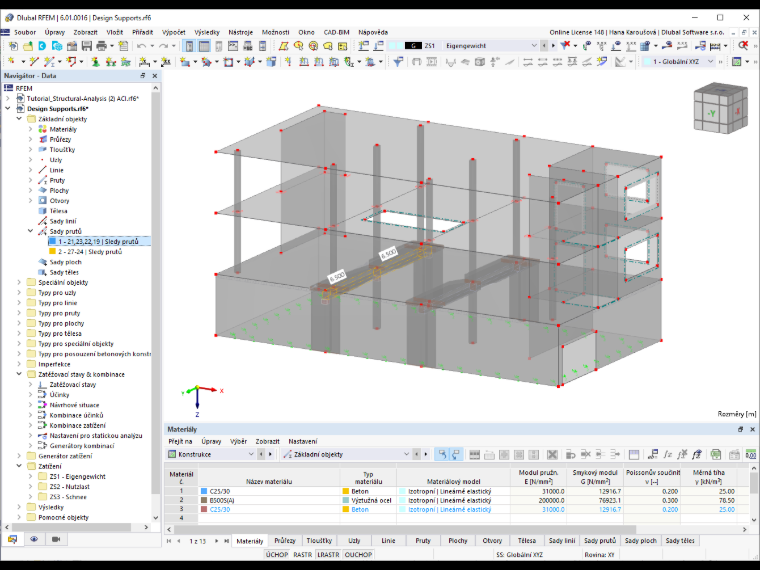Click the Undo arrow icon
The height and width of the screenshot is (570, 760).
click(x=141, y=46)
